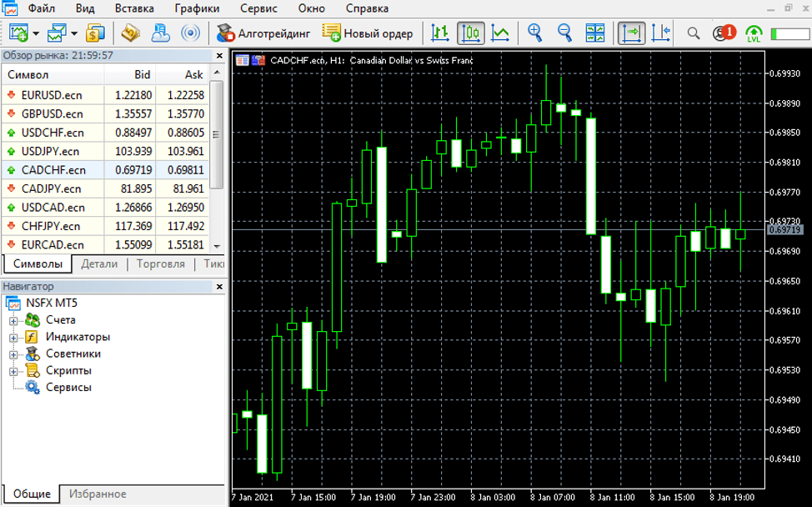Open the VPS cloud server icon
This screenshot has width=812, height=507.
click(159, 33)
